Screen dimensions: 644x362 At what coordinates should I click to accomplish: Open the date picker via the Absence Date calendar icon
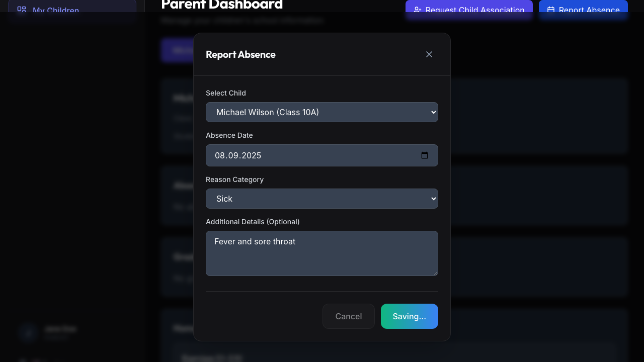click(x=425, y=155)
